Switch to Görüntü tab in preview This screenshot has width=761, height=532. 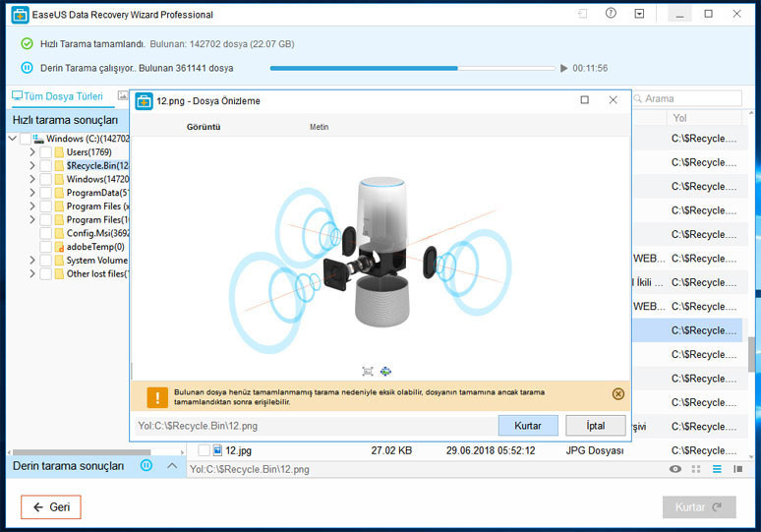tap(204, 127)
